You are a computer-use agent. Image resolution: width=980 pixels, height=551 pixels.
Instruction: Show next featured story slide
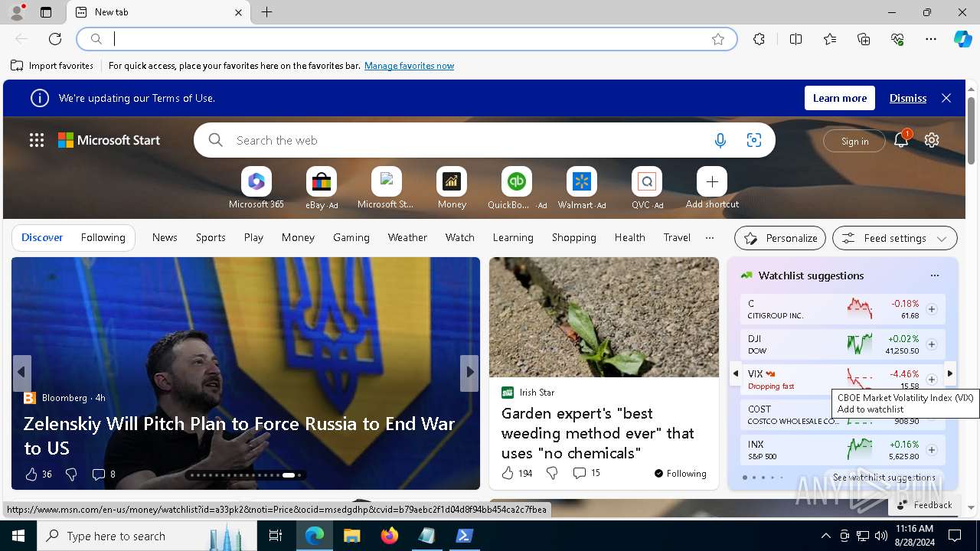point(469,373)
